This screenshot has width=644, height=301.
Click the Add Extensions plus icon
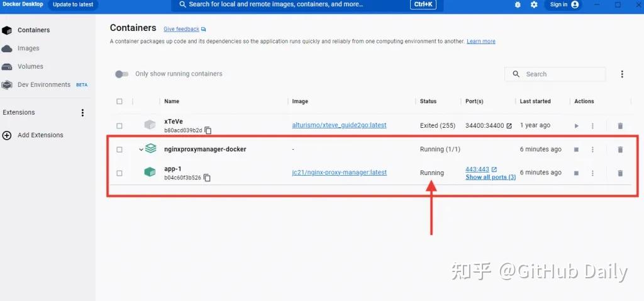7,135
